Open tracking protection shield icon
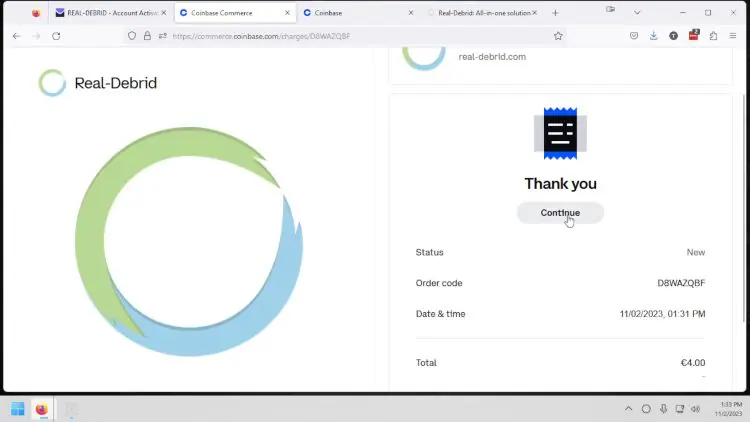Viewport: 750px width, 422px height. (132, 36)
